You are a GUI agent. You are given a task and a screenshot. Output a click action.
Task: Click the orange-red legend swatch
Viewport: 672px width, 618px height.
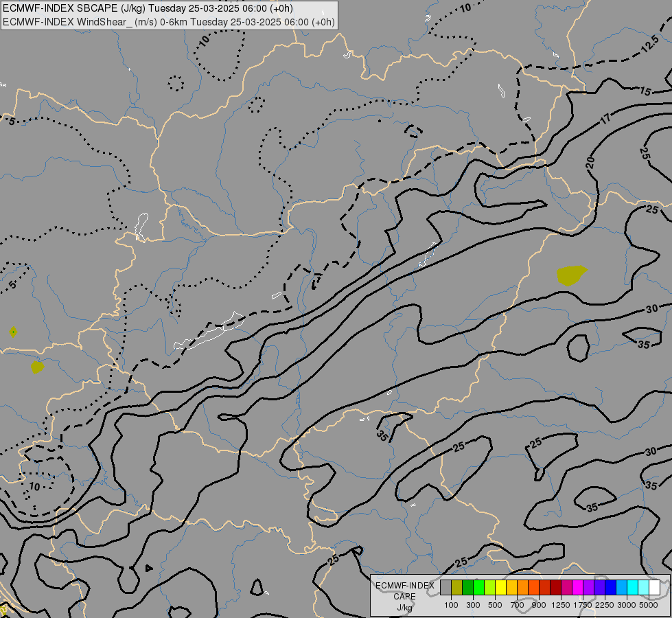(x=534, y=588)
